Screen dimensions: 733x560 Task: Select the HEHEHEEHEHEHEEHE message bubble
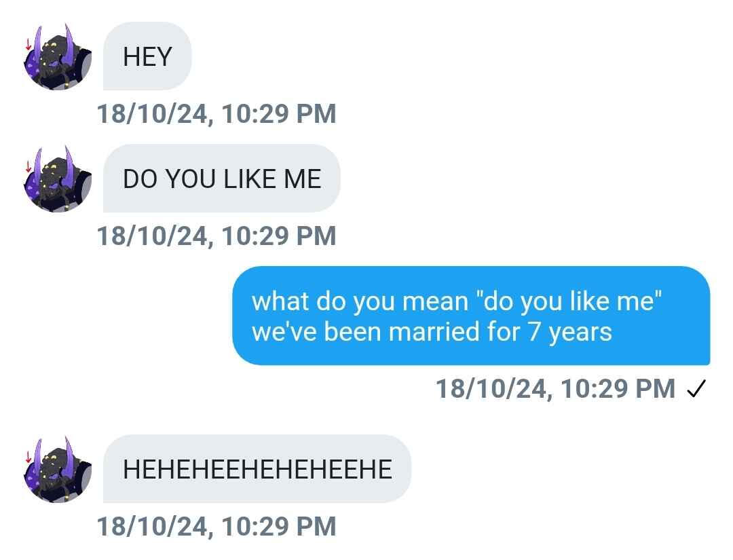tap(257, 469)
